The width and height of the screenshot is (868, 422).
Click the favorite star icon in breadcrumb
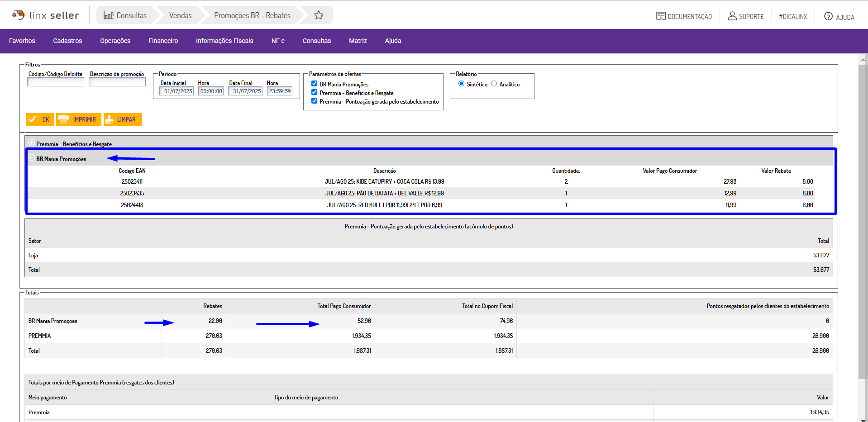pyautogui.click(x=319, y=15)
